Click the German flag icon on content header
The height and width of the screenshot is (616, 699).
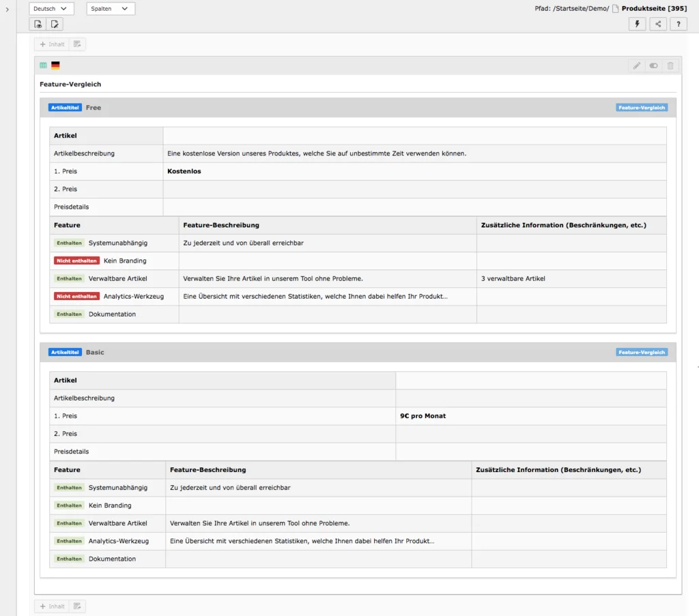tap(55, 65)
